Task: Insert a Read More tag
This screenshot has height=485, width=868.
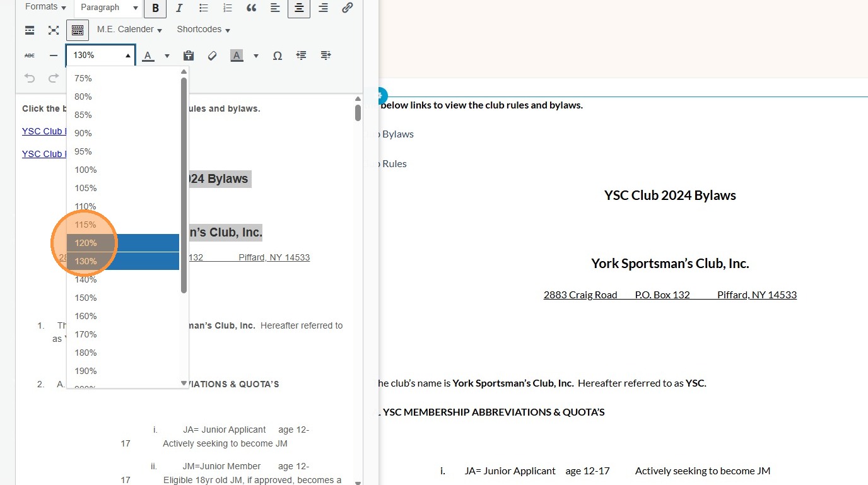Action: [30, 30]
